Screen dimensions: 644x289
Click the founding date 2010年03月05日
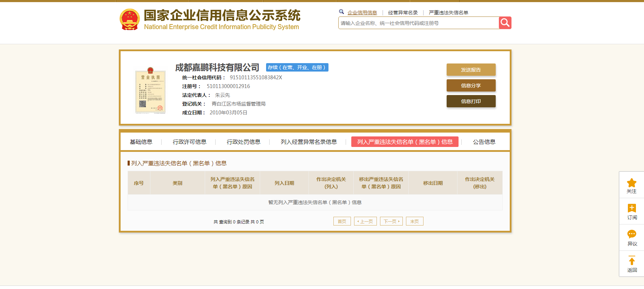228,113
